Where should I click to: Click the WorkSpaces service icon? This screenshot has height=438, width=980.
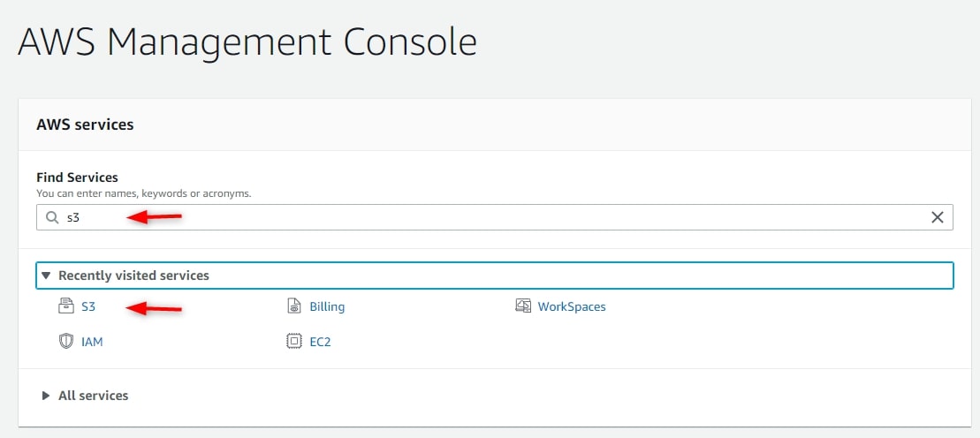(x=523, y=306)
